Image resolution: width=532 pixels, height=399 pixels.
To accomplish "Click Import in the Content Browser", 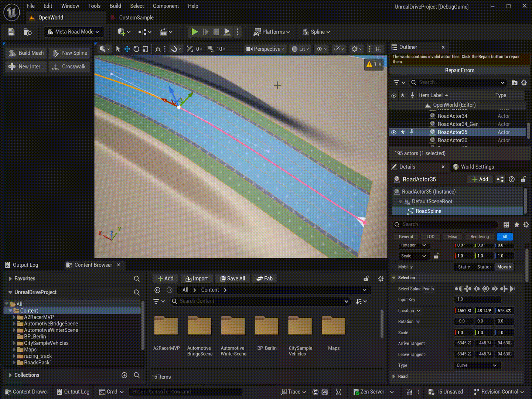I will pyautogui.click(x=197, y=279).
